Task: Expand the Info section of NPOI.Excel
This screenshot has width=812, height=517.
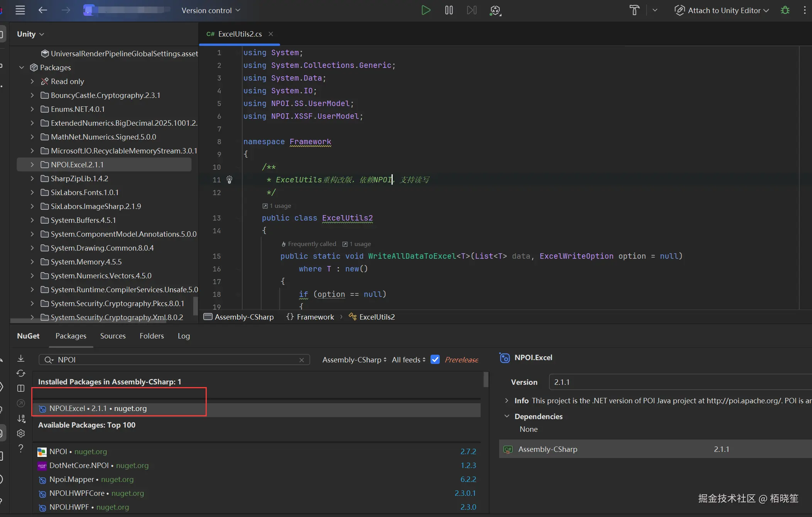Action: click(507, 401)
